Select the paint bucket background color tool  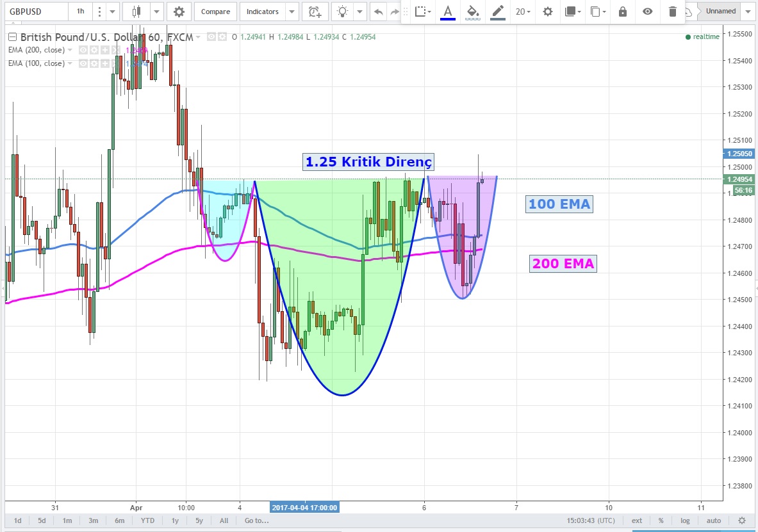(x=472, y=12)
